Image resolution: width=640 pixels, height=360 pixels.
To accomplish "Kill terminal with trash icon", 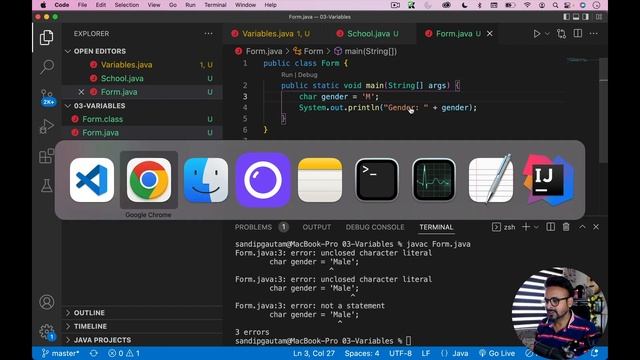I will (x=566, y=227).
